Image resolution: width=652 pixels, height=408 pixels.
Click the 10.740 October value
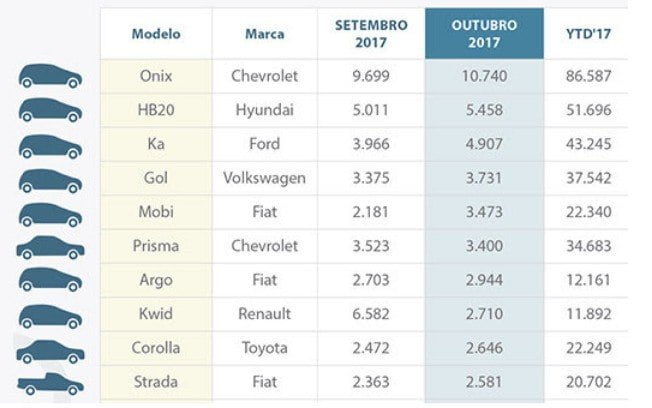click(x=484, y=76)
